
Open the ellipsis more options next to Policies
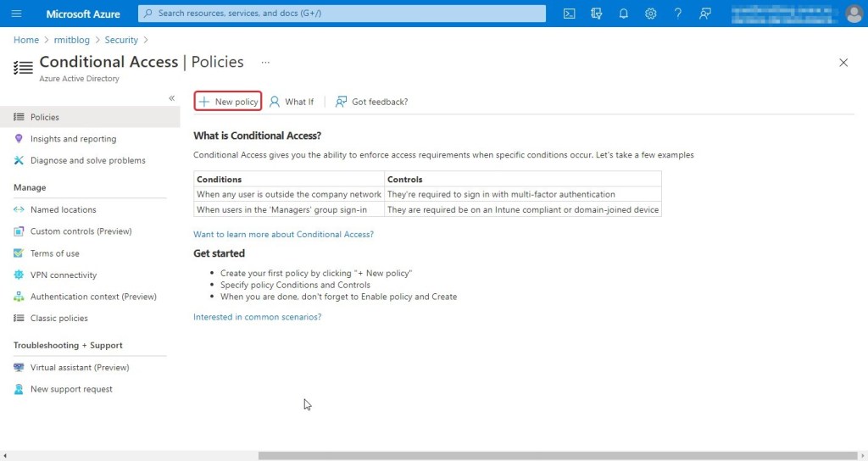coord(265,63)
